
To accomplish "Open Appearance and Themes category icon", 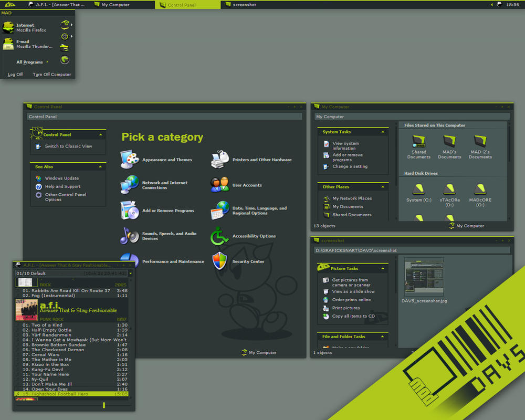I will click(130, 160).
